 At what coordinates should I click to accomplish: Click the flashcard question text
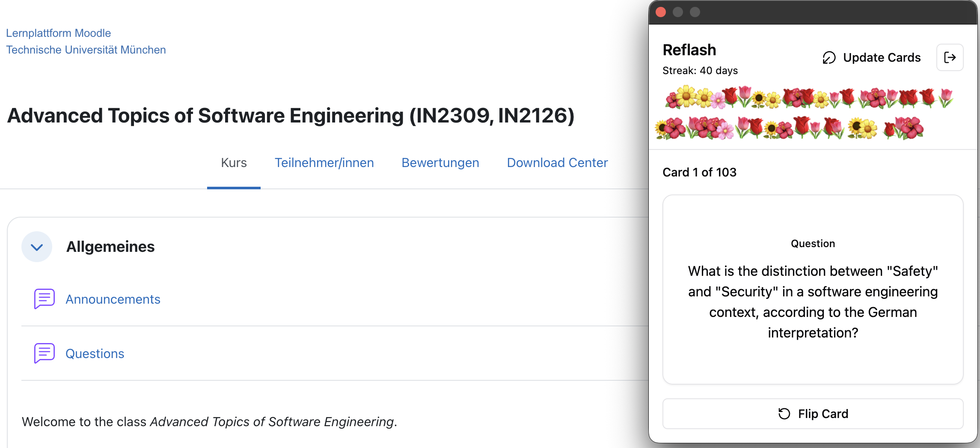pos(813,302)
